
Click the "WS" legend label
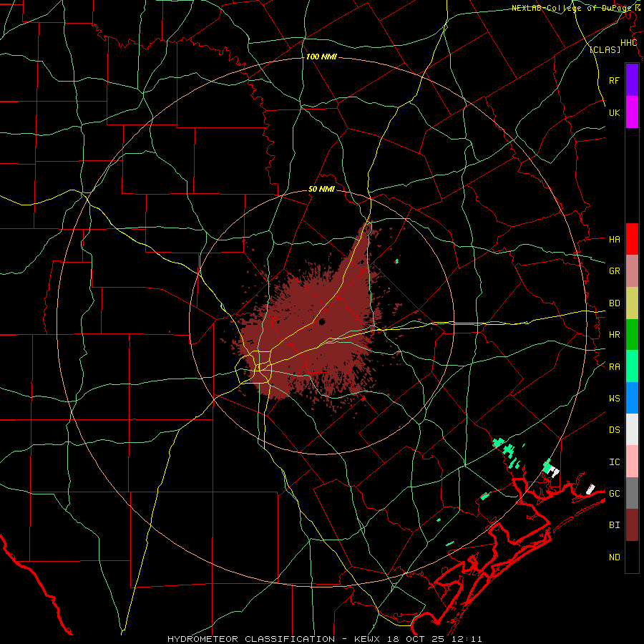(614, 399)
